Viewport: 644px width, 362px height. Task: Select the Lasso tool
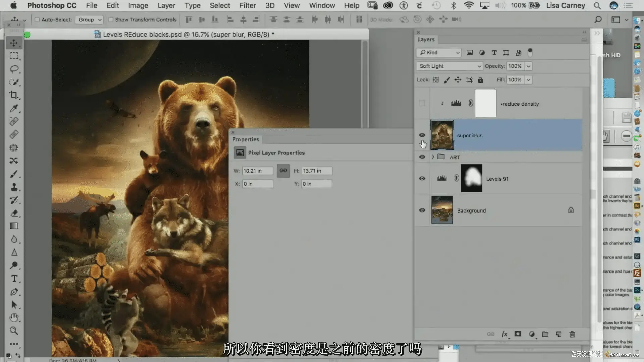pos(14,69)
